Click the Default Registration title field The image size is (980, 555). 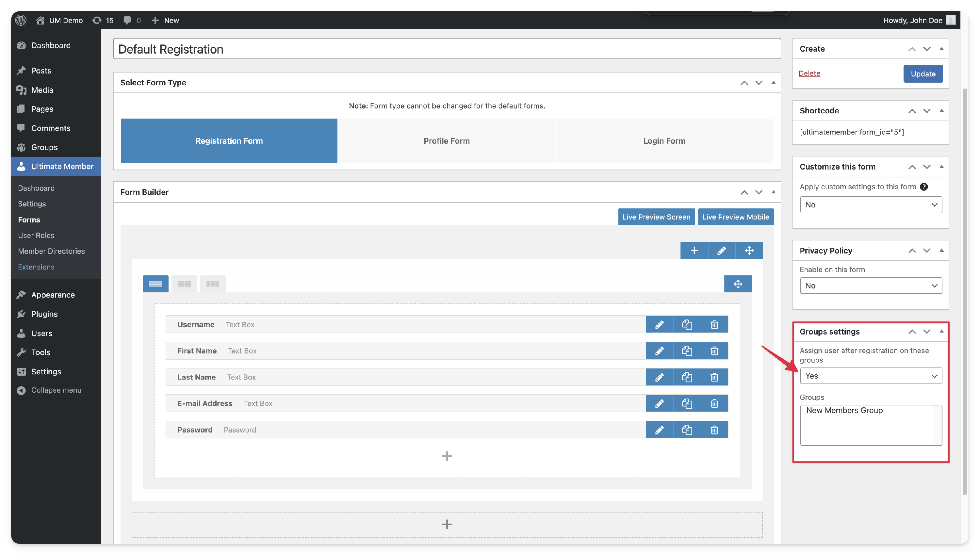tap(446, 49)
